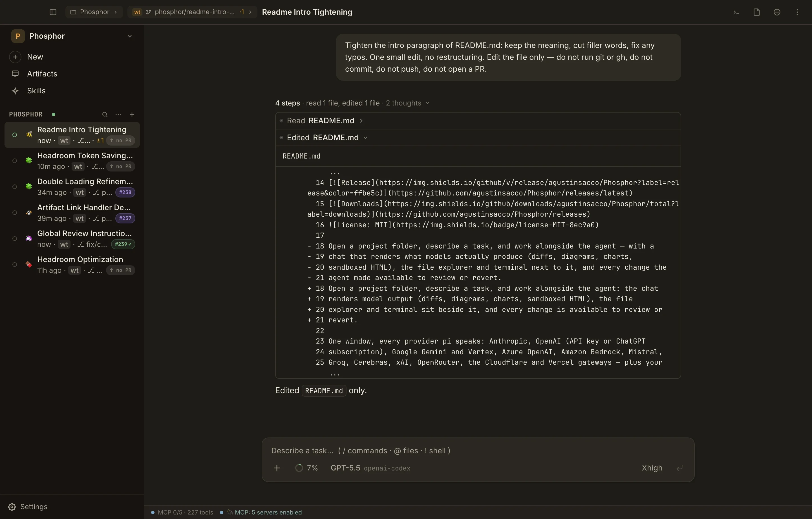
Task: Click the attachment plus icon in composer
Action: (277, 468)
